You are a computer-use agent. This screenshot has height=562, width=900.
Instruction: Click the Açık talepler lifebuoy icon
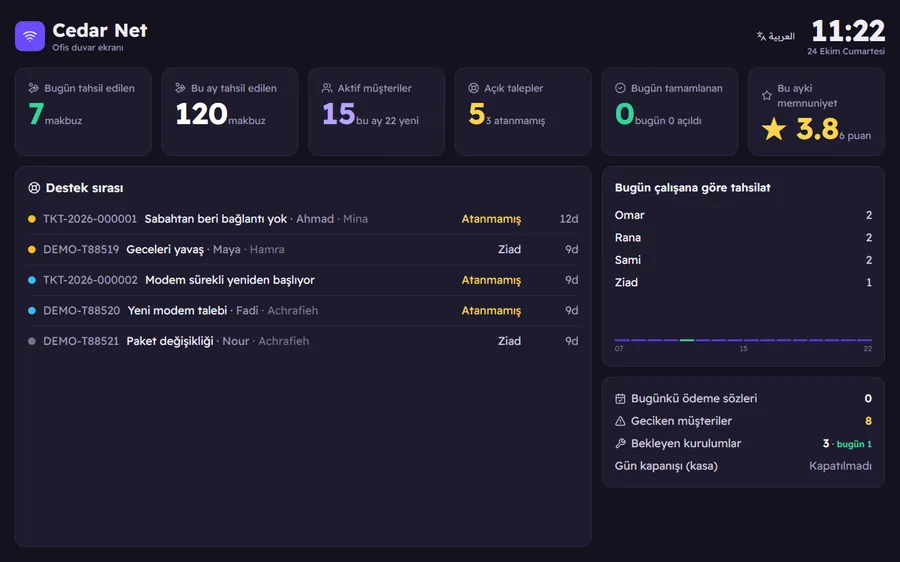pos(474,88)
